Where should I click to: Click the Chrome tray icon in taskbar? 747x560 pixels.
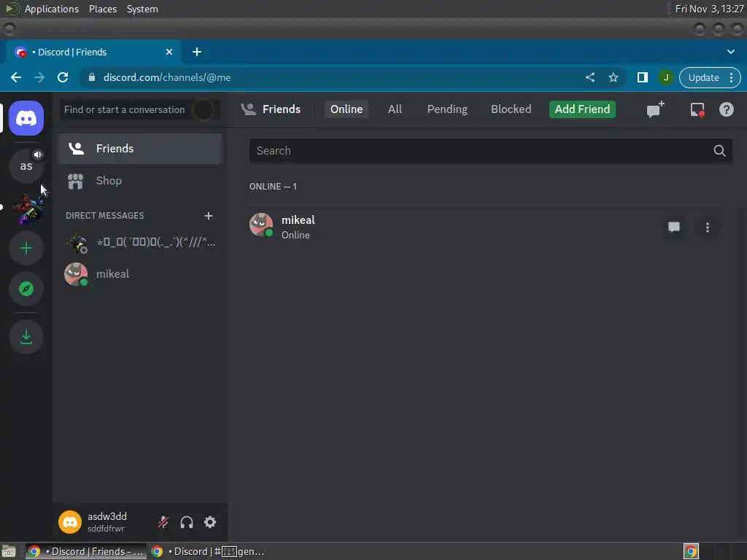point(690,551)
